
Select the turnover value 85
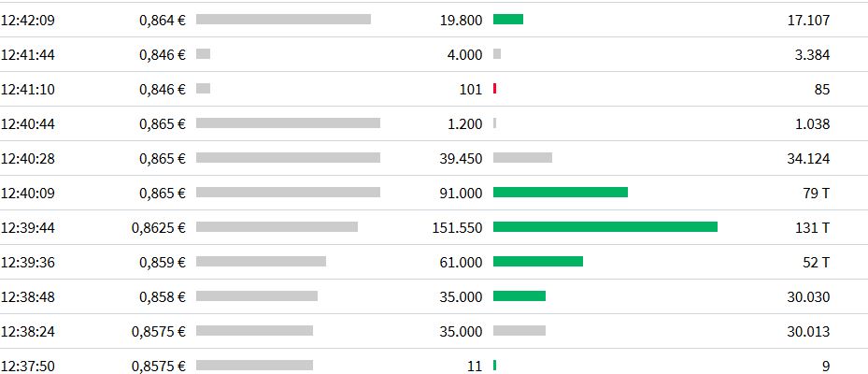[x=821, y=90]
